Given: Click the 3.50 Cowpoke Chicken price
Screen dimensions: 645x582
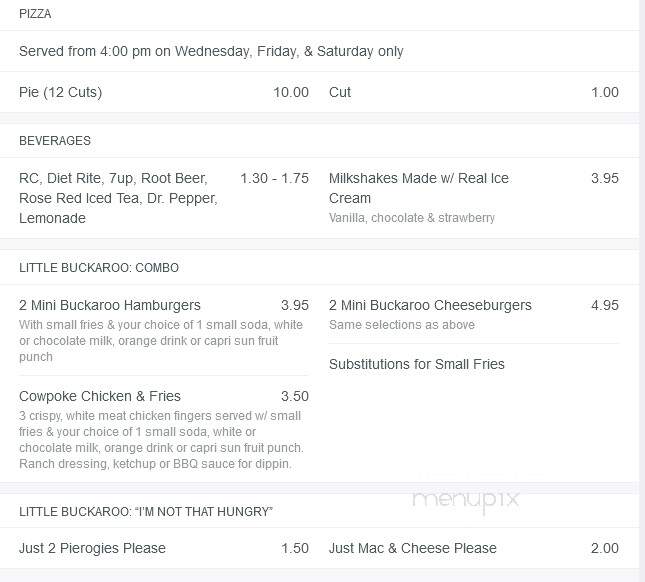Looking at the screenshot, I should 295,396.
